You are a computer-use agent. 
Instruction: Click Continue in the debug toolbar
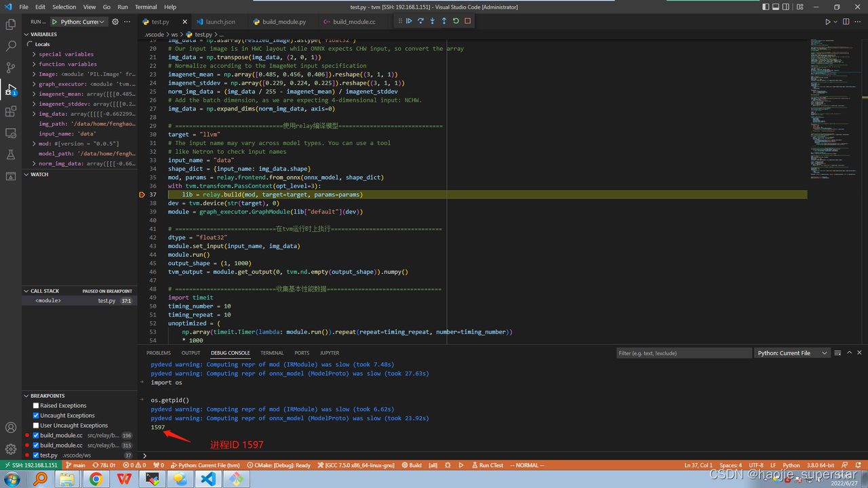coord(409,21)
